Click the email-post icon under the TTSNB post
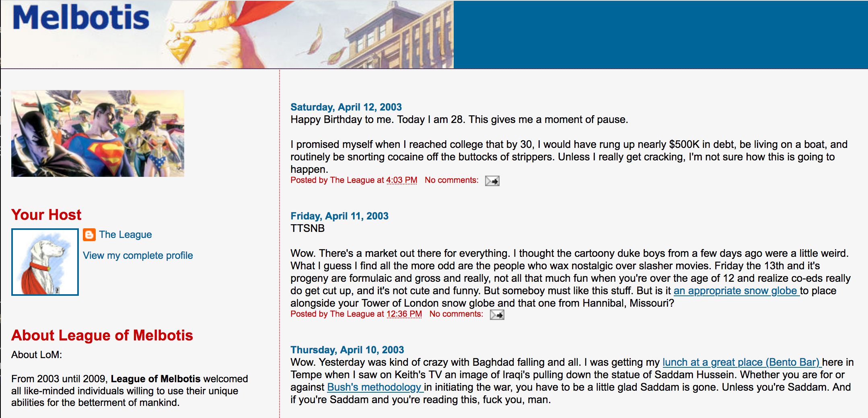868x418 pixels. point(497,315)
